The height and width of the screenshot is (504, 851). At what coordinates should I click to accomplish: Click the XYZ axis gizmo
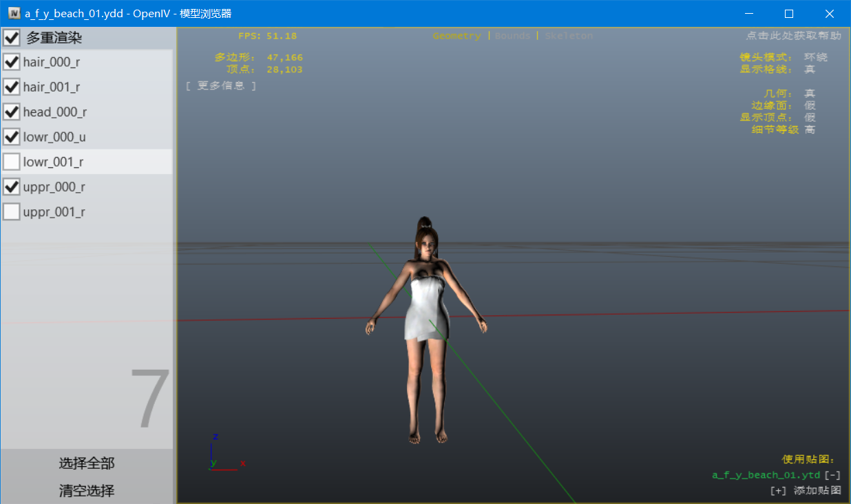coord(226,453)
